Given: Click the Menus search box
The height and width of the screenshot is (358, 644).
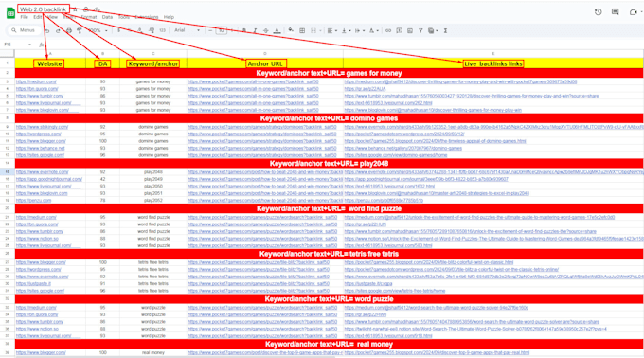Looking at the screenshot, I should point(24,30).
